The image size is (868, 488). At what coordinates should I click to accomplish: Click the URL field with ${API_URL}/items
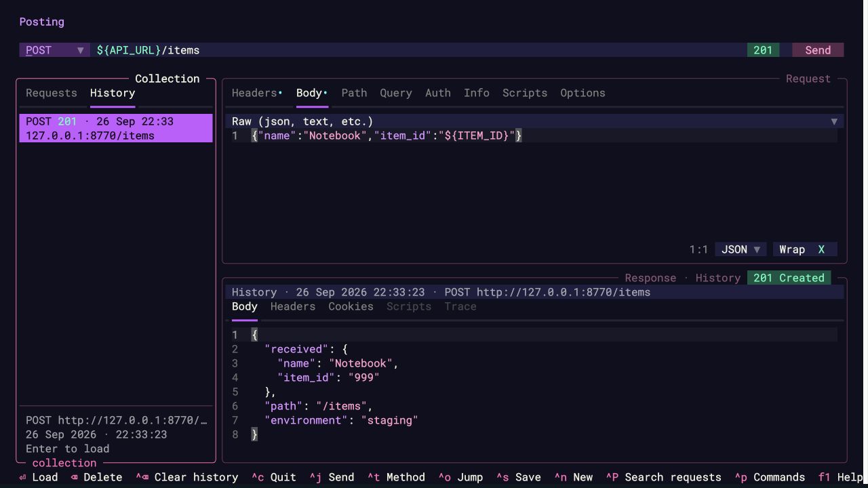[x=418, y=50]
